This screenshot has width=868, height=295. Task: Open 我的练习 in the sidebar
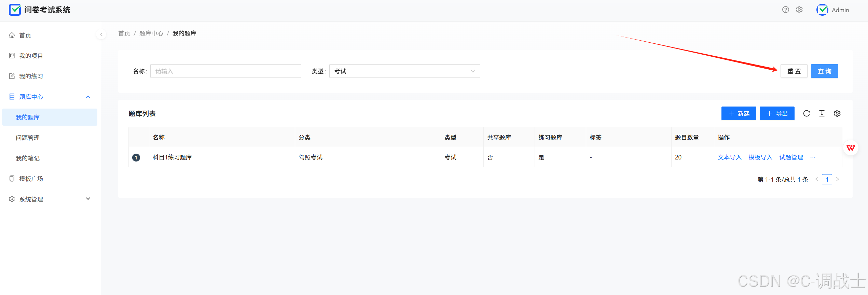50,76
